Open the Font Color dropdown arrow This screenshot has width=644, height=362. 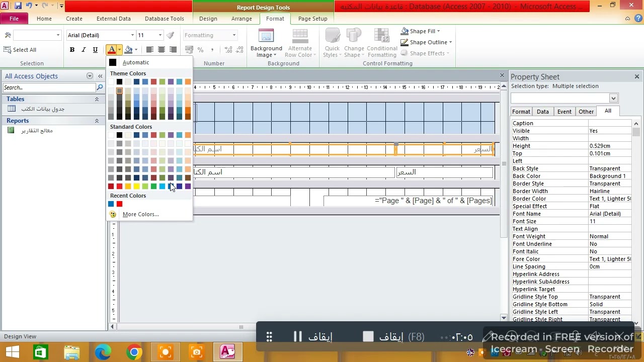119,50
